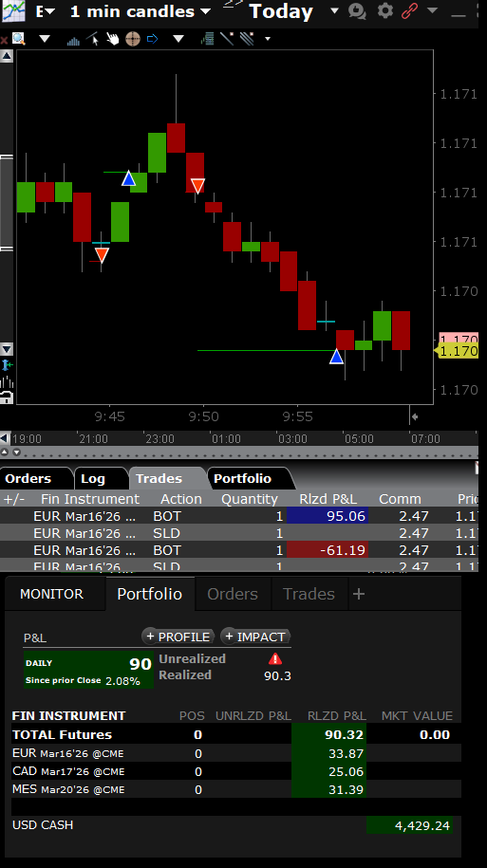Sort by Quantity column header
The width and height of the screenshot is (487, 868).
[250, 499]
